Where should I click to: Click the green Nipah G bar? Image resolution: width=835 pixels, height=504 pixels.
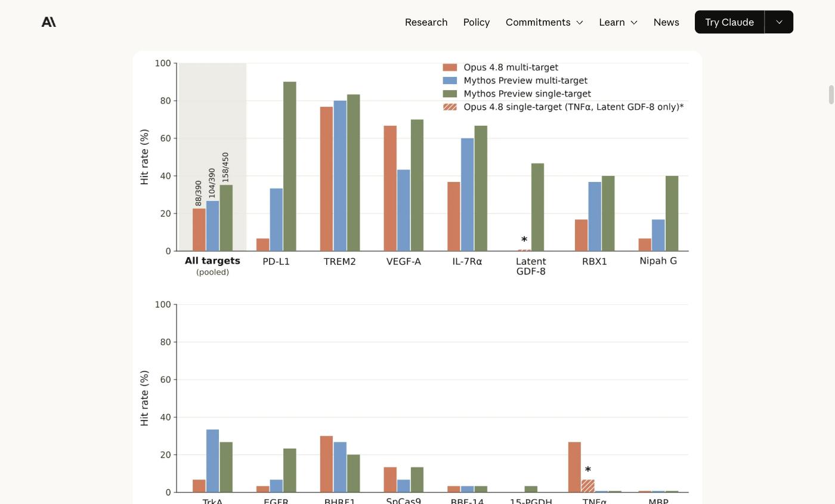coord(672,214)
